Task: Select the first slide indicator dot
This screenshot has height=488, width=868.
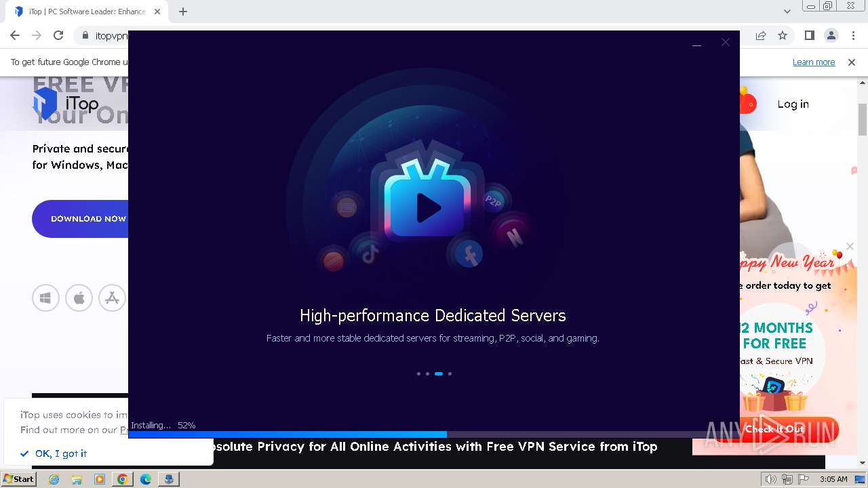Action: 418,373
